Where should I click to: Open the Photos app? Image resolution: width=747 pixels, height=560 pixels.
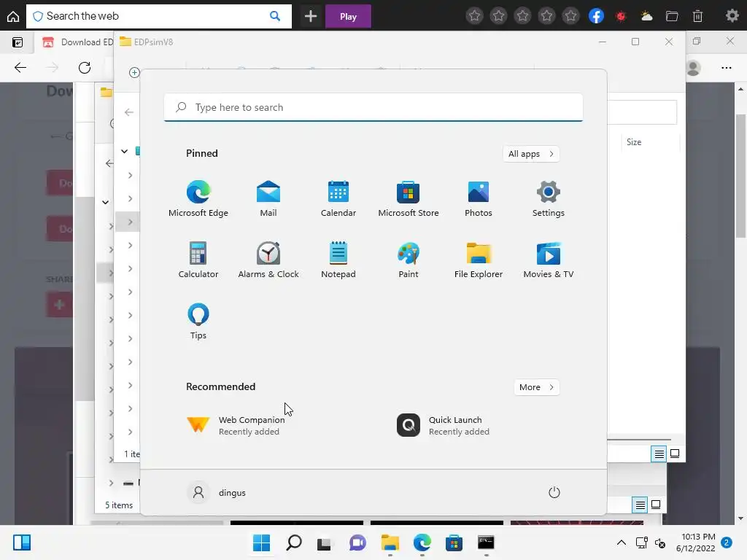tap(479, 199)
